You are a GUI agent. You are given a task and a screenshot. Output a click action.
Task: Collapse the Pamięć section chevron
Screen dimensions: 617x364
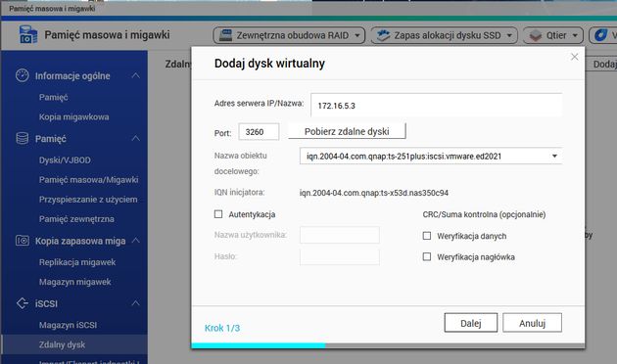coord(135,138)
